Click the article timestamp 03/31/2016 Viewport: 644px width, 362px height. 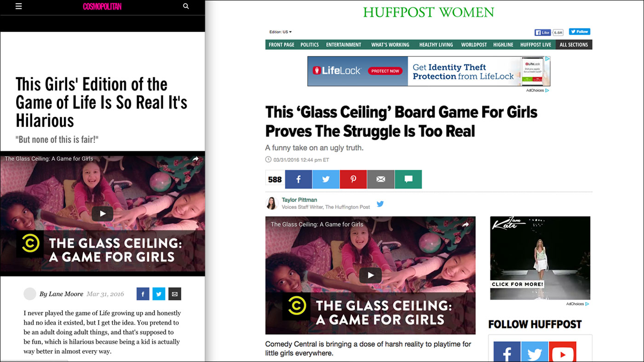pyautogui.click(x=301, y=160)
